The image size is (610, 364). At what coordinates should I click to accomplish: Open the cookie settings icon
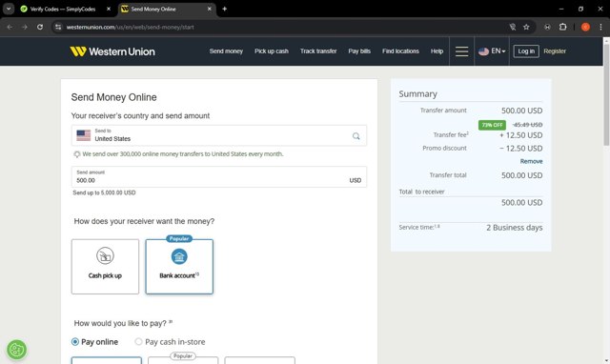(16, 349)
